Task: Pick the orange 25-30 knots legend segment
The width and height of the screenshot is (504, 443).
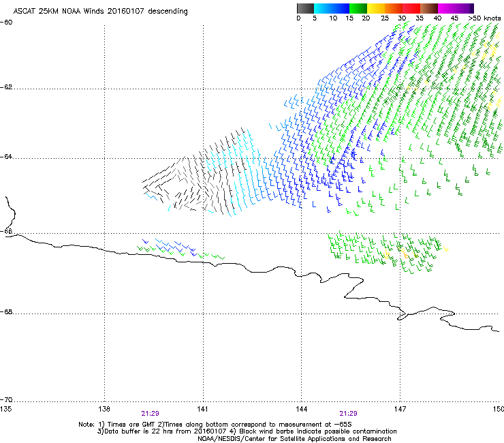Action: pyautogui.click(x=394, y=8)
